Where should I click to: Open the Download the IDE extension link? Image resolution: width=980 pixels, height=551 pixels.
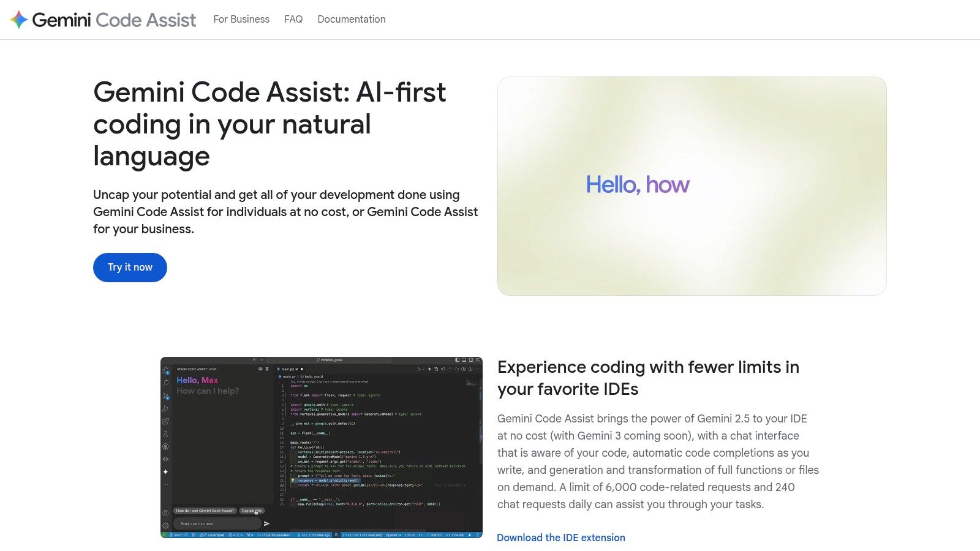click(x=560, y=538)
